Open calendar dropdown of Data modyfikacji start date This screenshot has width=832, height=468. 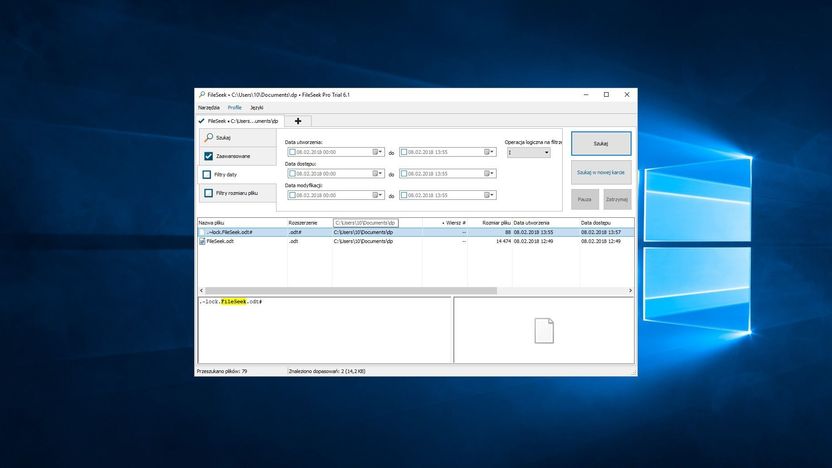pos(377,195)
